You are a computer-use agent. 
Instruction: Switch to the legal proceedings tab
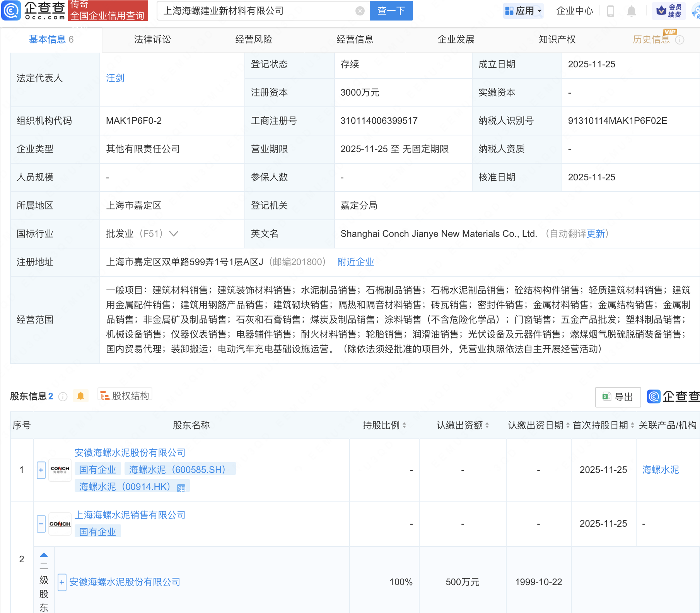[x=152, y=39]
